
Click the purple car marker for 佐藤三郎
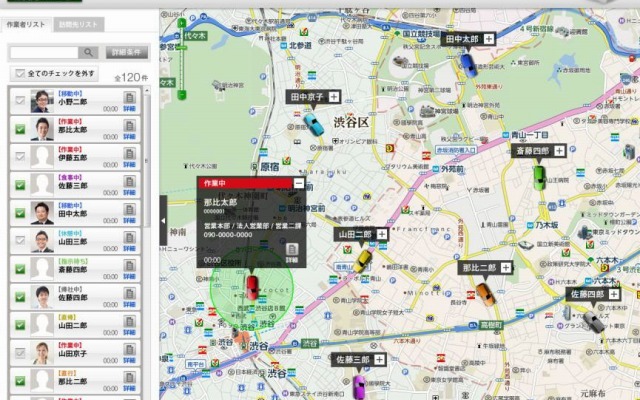[x=359, y=387]
